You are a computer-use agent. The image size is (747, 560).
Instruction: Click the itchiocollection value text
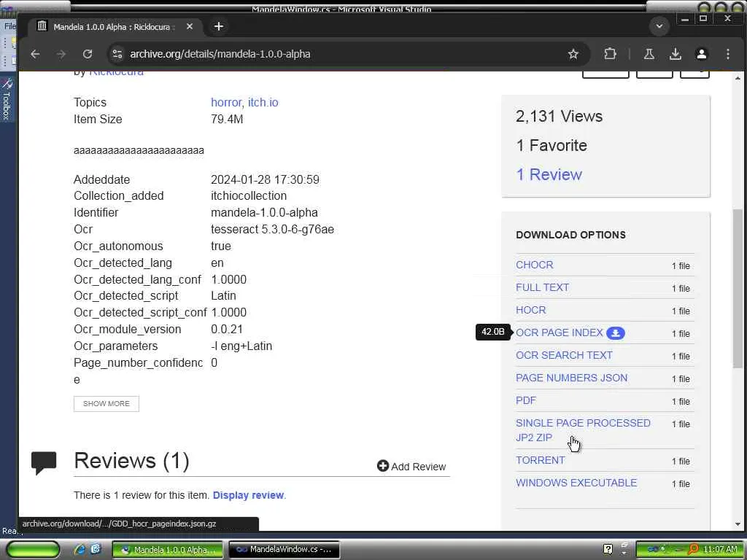click(x=249, y=195)
